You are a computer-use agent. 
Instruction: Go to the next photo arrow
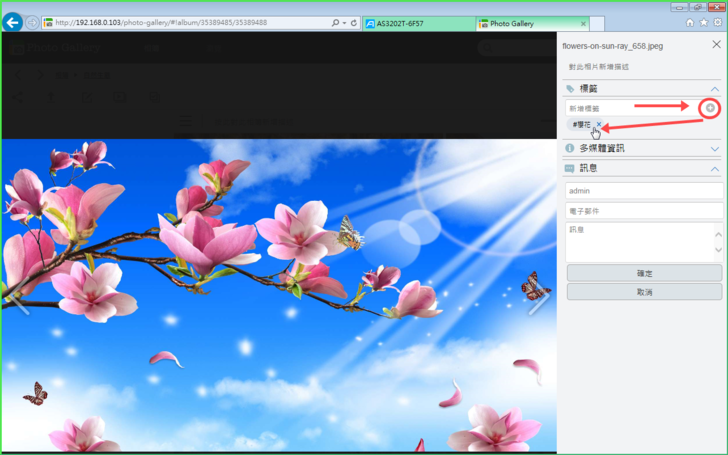538,301
